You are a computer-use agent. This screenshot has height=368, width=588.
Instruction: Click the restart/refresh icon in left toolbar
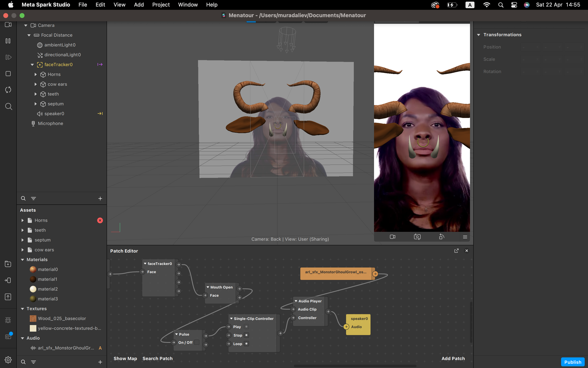coord(8,90)
